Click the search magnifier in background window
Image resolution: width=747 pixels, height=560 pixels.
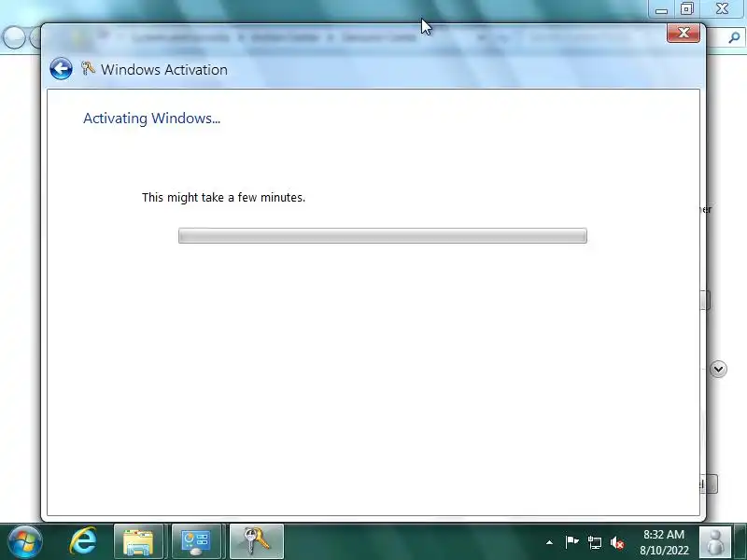pyautogui.click(x=734, y=37)
